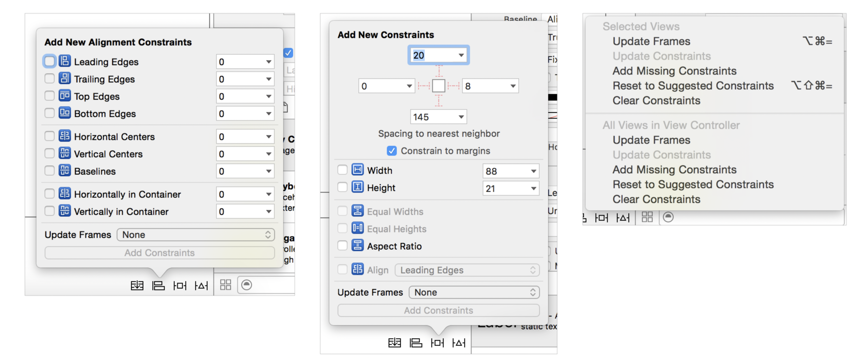Screen dimensions: 868x362
Task: Click the Horizontal Centers icon
Action: pyautogui.click(x=65, y=136)
